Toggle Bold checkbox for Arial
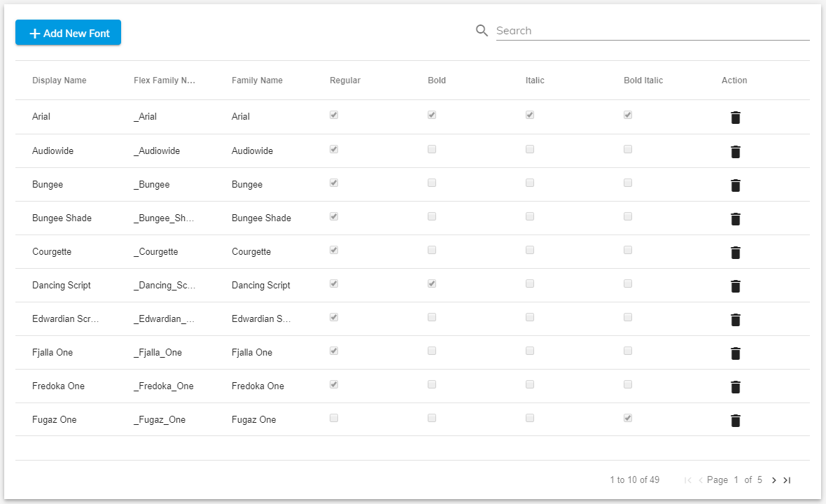Image resolution: width=826 pixels, height=504 pixels. click(x=432, y=115)
